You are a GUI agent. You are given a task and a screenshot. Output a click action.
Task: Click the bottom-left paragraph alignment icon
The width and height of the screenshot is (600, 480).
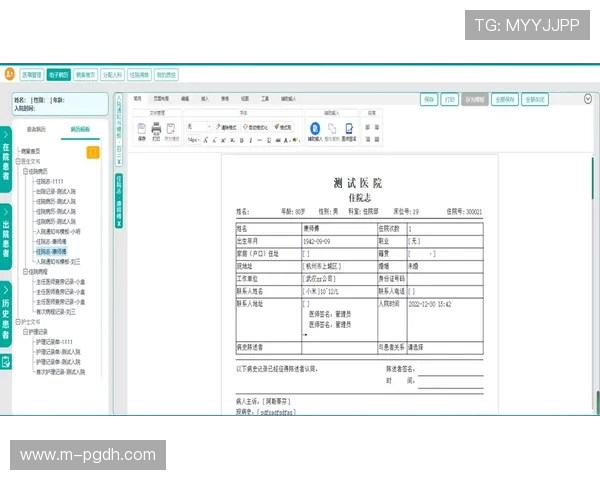[x=367, y=139]
